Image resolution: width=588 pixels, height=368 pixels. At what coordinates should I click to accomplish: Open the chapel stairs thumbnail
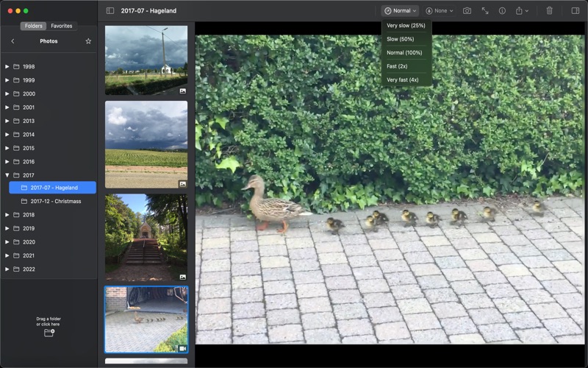[146, 238]
